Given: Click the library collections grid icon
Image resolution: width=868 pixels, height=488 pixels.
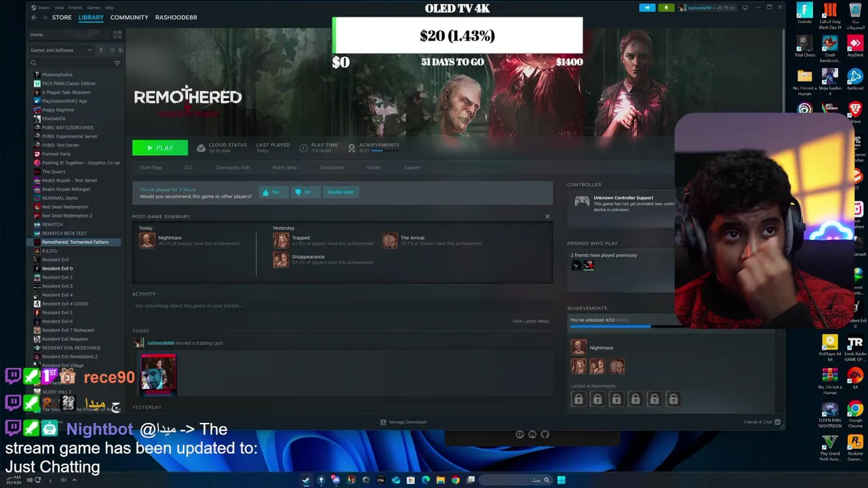Looking at the screenshot, I should point(117,35).
